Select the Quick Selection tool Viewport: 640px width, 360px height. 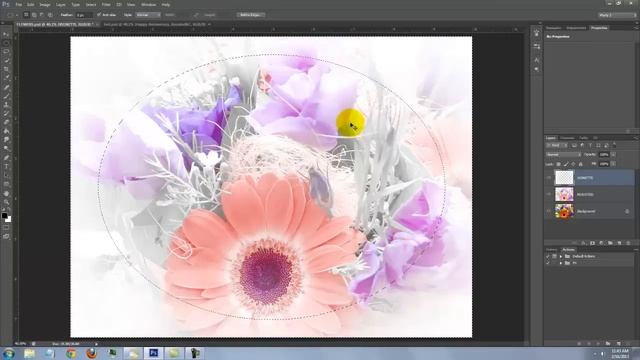(6, 60)
